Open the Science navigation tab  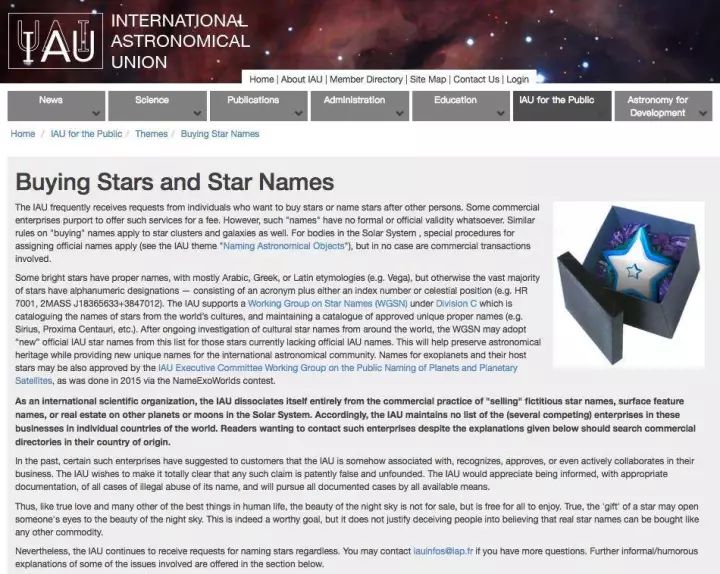(x=158, y=106)
